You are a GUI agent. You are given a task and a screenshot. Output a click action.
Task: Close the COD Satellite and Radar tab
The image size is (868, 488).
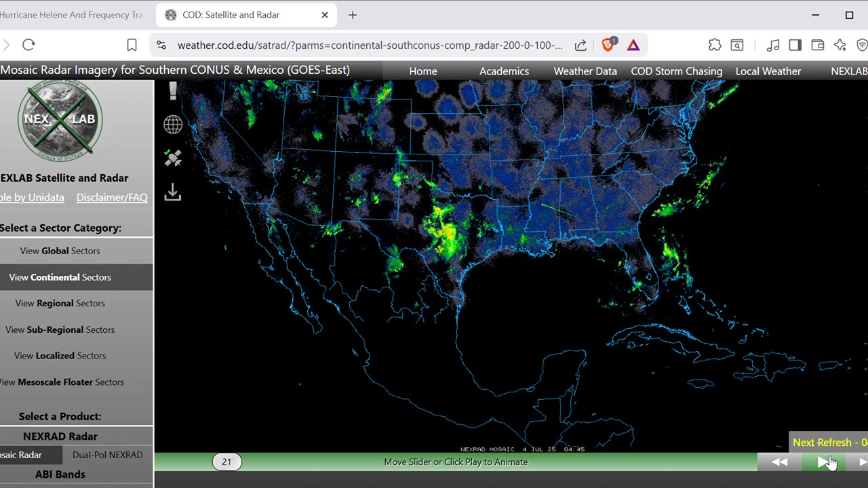324,15
